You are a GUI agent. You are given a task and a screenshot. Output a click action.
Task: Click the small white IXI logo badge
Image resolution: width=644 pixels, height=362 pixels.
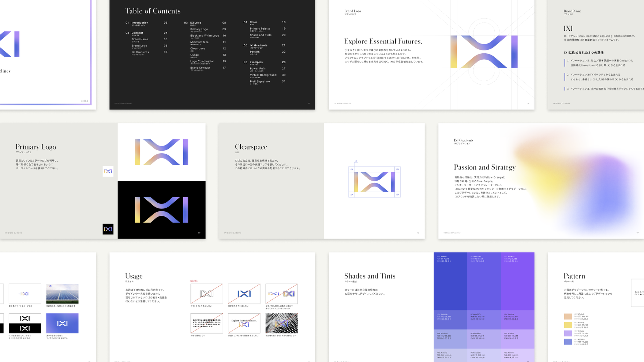[108, 171]
